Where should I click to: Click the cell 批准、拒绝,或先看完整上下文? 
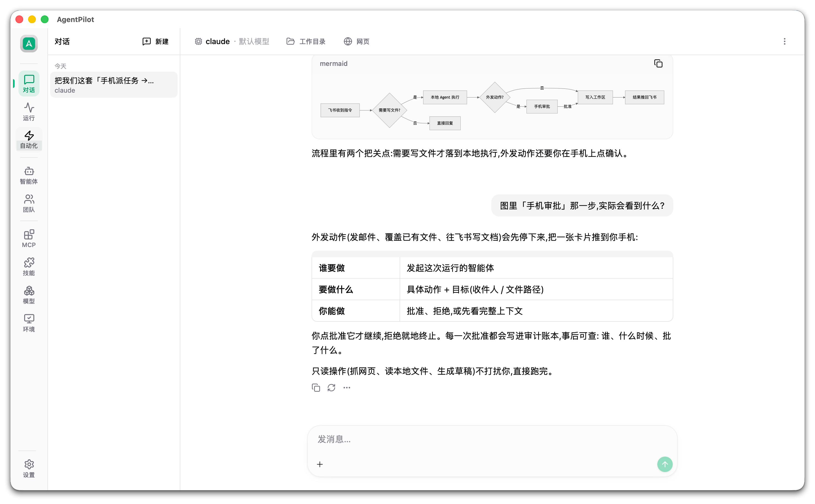tap(536, 311)
